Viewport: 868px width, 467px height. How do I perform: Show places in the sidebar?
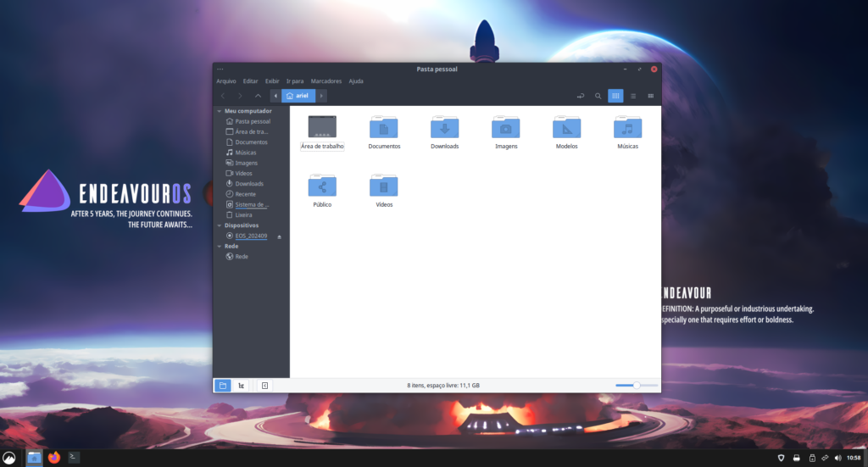pyautogui.click(x=223, y=386)
